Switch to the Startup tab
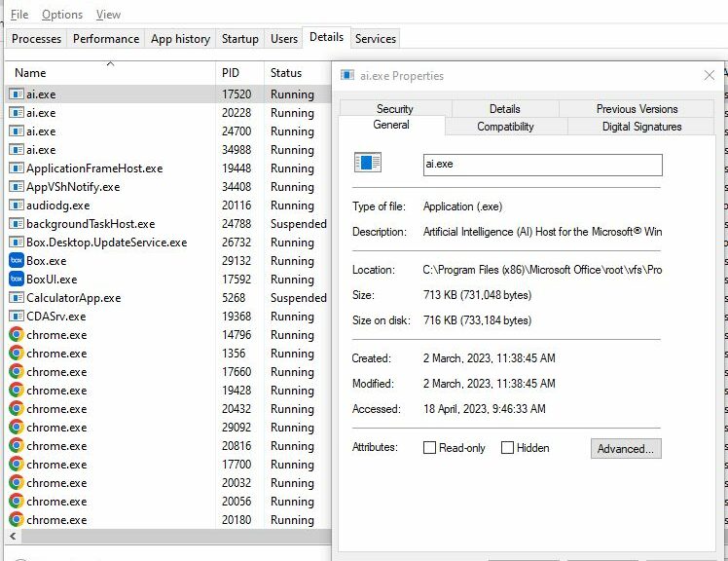728x561 pixels. [x=240, y=39]
